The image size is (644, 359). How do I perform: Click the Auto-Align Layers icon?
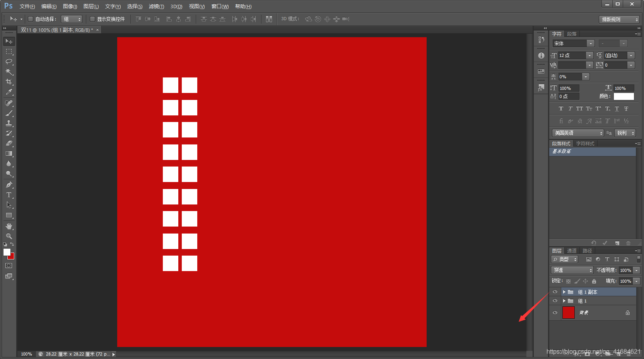269,19
